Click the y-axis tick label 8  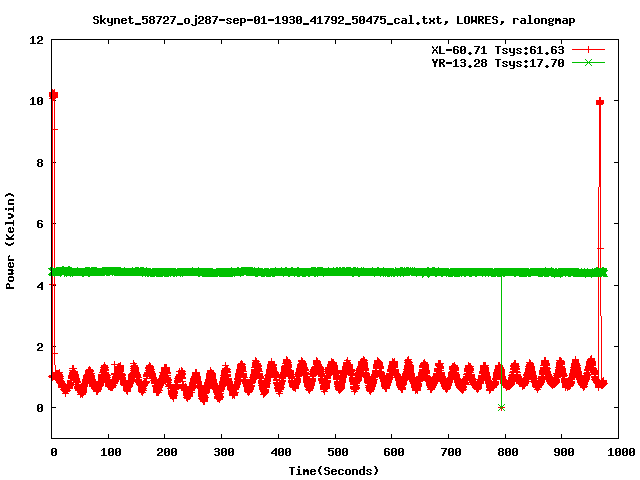click(40, 163)
